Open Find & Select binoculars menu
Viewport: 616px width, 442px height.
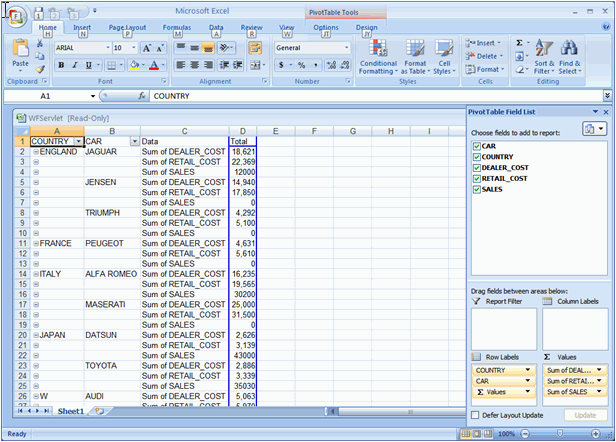[569, 57]
